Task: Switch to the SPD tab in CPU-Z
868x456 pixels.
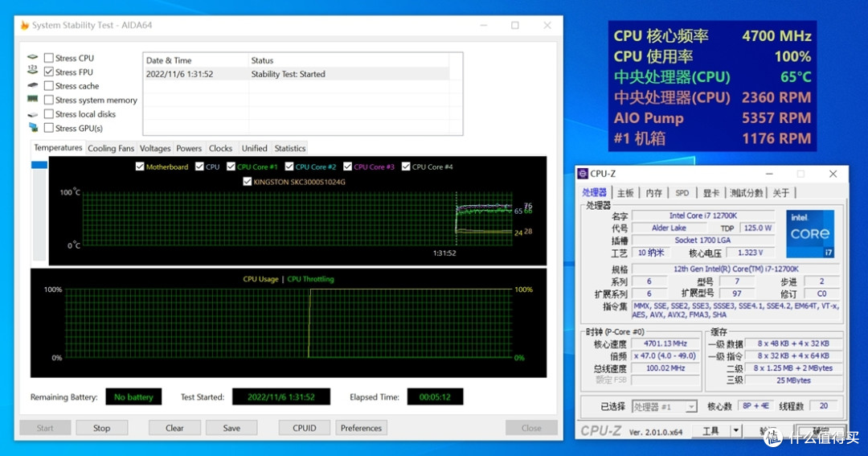Action: coord(682,193)
